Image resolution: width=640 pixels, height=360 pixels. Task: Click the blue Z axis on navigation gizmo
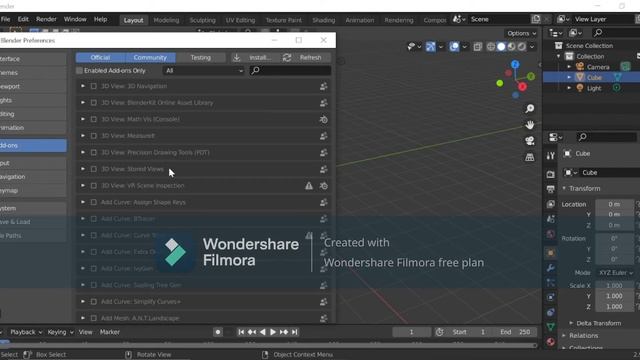(x=515, y=64)
